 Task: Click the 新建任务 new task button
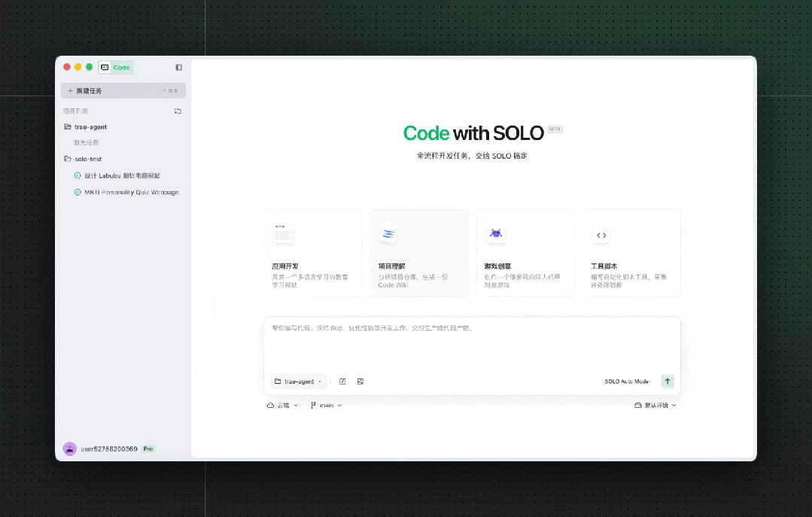(x=123, y=90)
